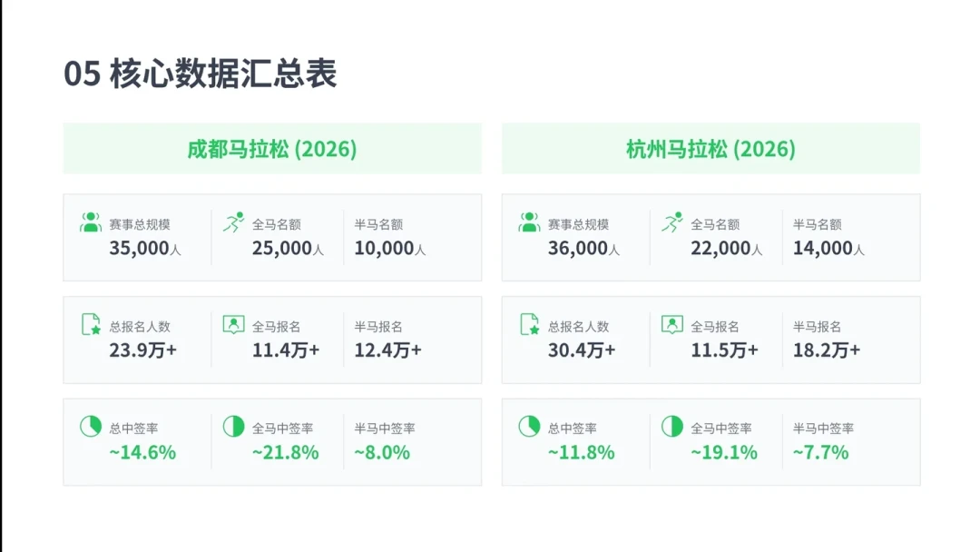The width and height of the screenshot is (980, 552).
Task: Click the value 22,000人
Action: coord(727,248)
